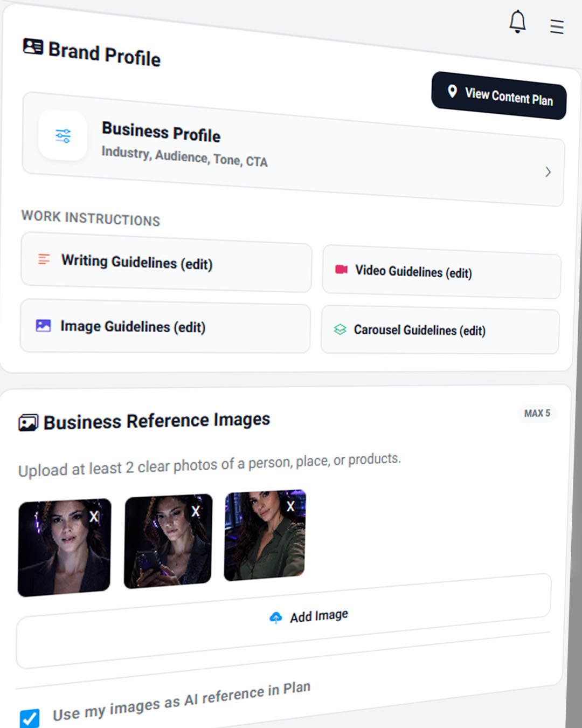Screen dimensions: 582x728
Task: Select the first reference image thumbnail
Action: click(64, 547)
